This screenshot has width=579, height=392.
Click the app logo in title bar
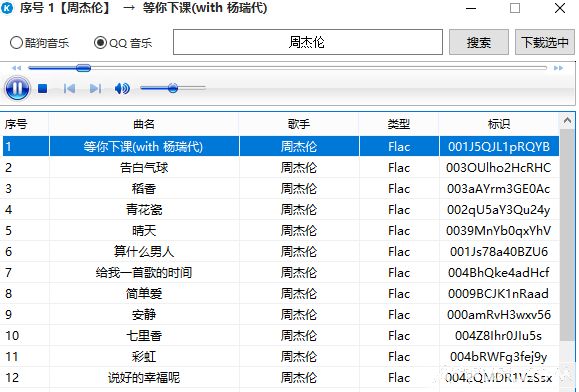[x=7, y=7]
